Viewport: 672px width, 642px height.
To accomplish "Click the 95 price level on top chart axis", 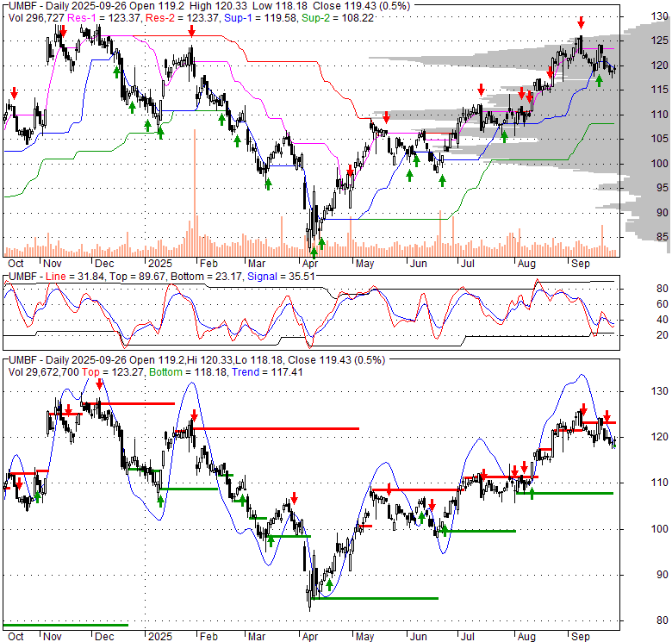I will pos(663,188).
